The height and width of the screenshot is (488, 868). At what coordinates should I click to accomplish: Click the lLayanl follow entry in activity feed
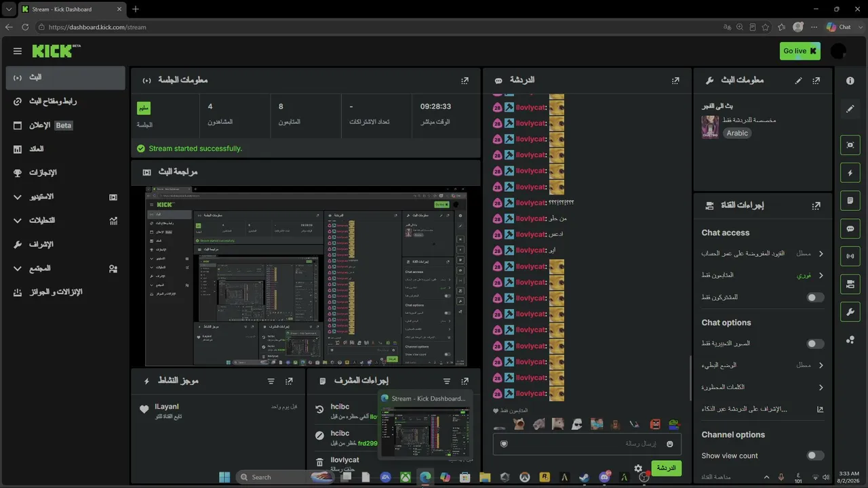click(x=218, y=411)
